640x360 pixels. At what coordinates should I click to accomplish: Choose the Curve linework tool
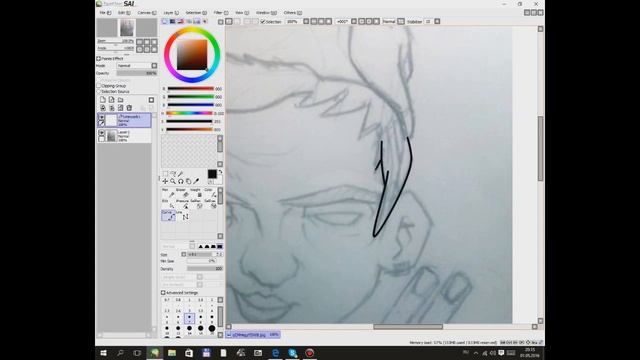tap(168, 216)
